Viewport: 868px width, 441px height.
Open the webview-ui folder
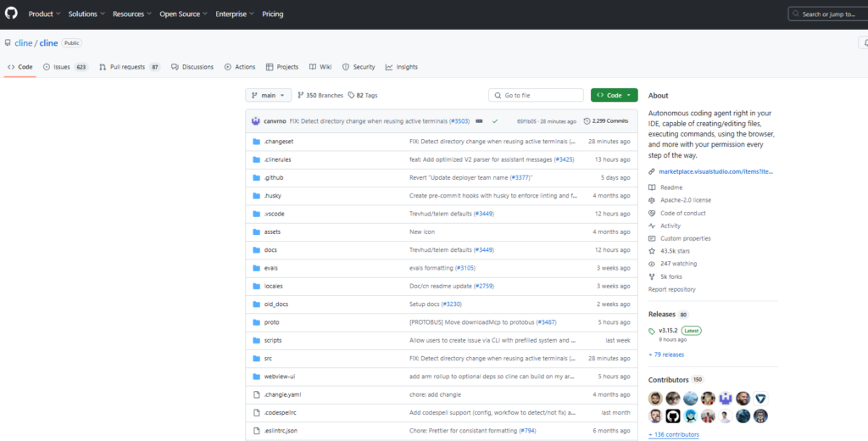(279, 377)
